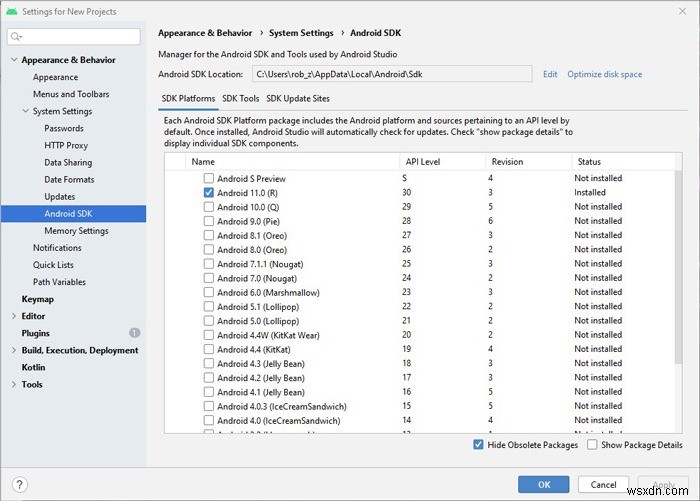Select the Android 6.0 (Marshmallow) checkbox
The image size is (700, 501).
pos(208,292)
